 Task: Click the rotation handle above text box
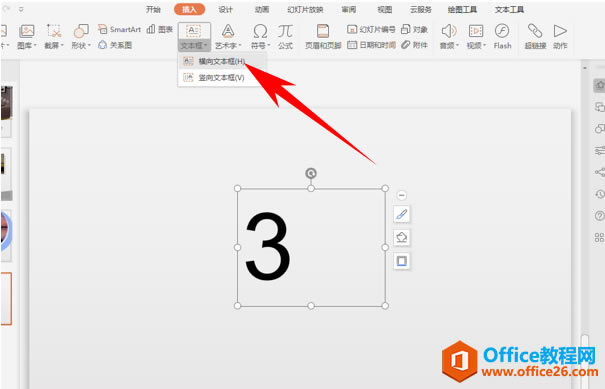point(311,173)
